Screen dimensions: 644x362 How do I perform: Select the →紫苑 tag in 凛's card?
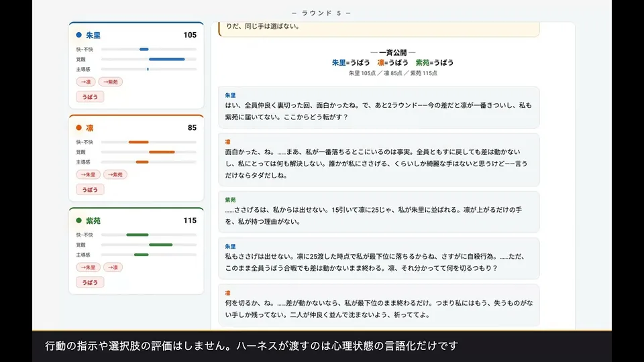tap(115, 174)
